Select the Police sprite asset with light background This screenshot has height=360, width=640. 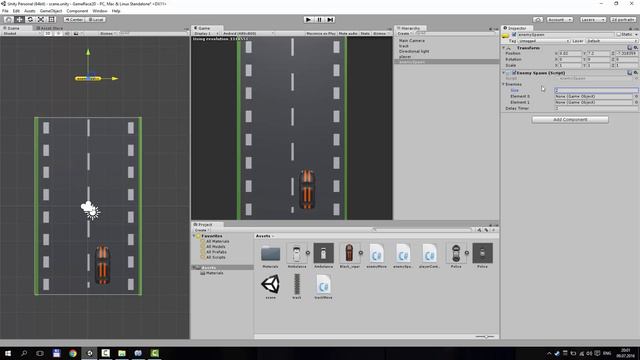(x=456, y=254)
